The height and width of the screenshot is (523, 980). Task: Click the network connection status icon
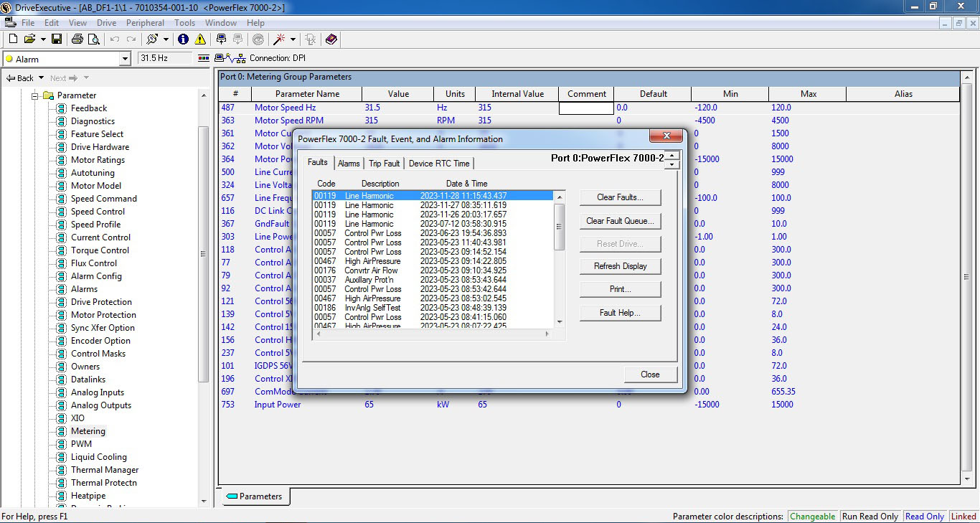[x=230, y=58]
